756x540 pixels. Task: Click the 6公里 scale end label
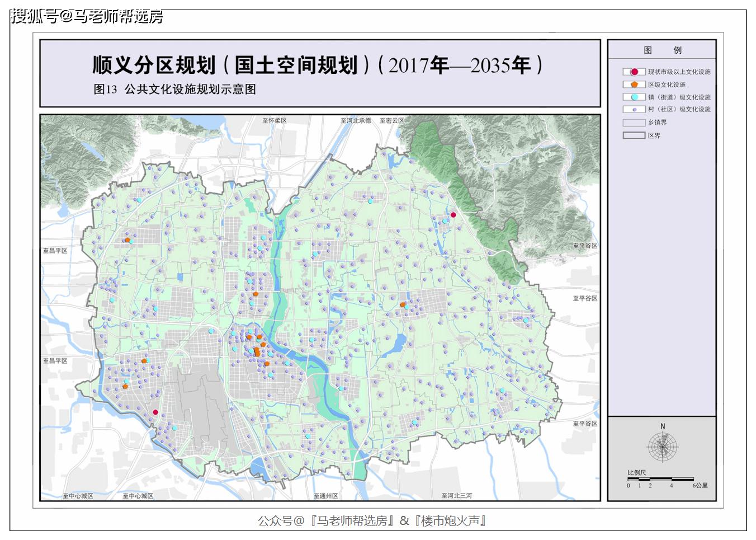click(x=700, y=485)
